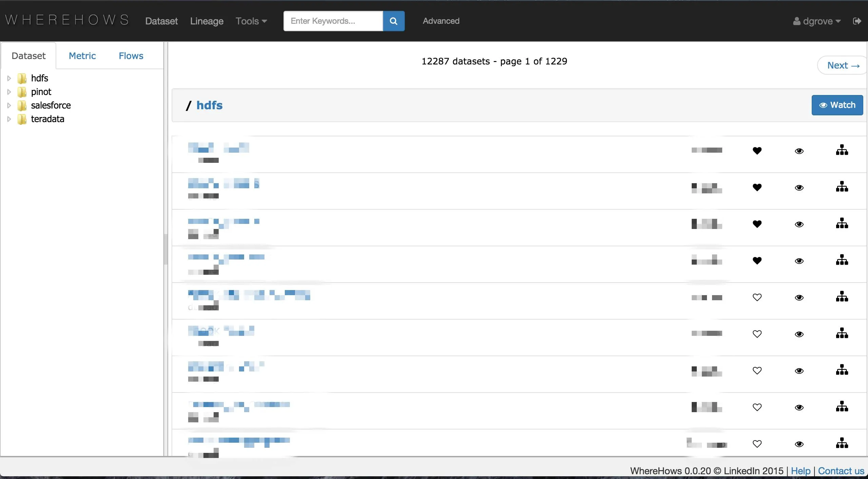868x479 pixels.
Task: Unfavorite the first dataset via filled heart
Action: pos(757,151)
